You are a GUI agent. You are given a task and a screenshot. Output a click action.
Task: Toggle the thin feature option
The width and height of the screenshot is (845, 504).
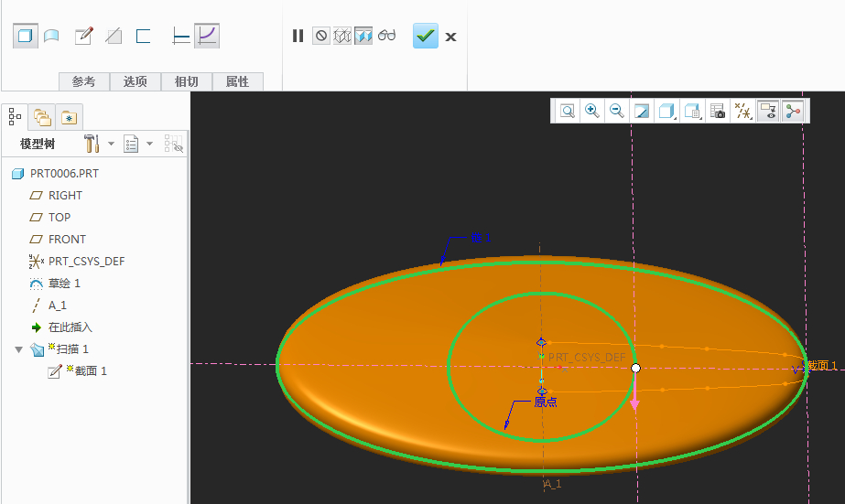click(143, 36)
